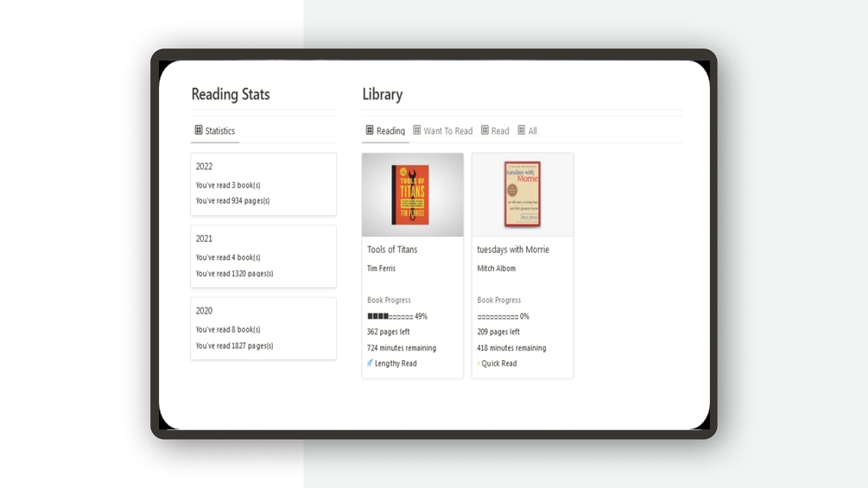868x488 pixels.
Task: Click the Library heading
Action: [383, 94]
